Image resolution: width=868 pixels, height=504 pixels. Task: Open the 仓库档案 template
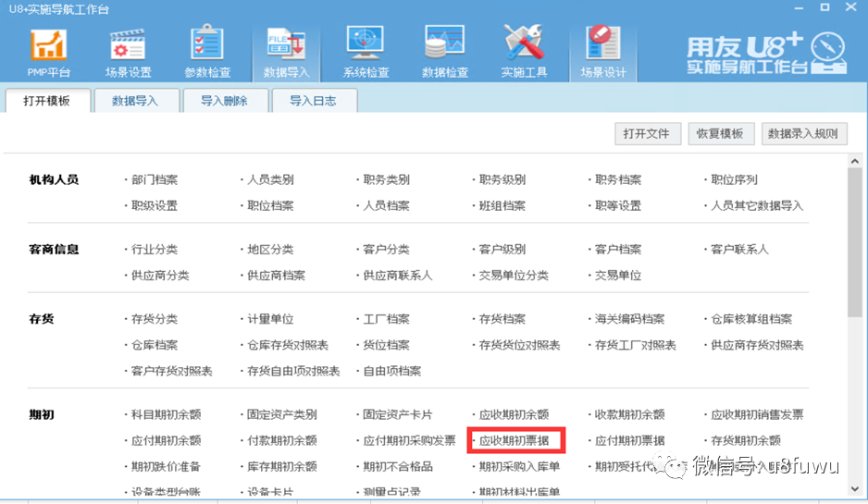point(155,345)
